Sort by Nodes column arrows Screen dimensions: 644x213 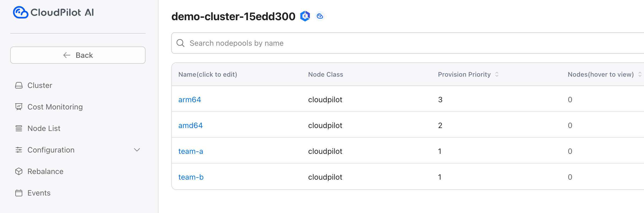(640, 74)
